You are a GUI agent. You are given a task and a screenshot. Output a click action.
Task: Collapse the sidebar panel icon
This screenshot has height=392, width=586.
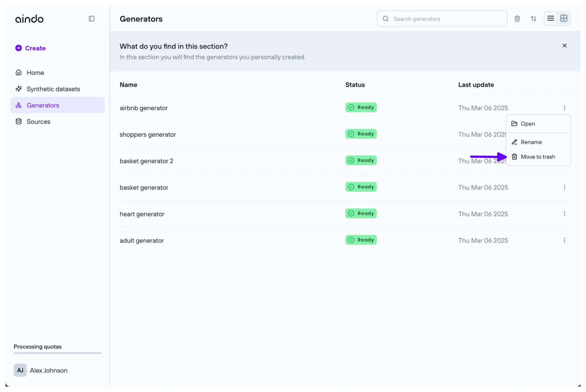(x=91, y=19)
